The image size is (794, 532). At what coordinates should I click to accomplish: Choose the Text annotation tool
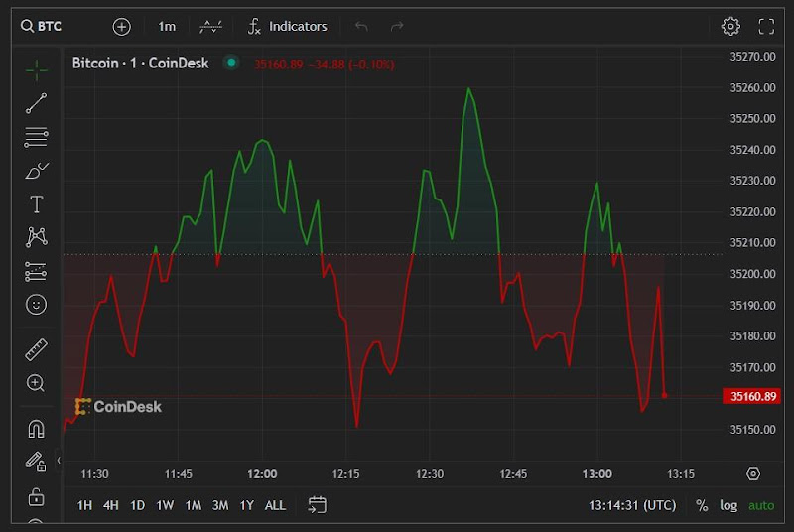(x=36, y=204)
